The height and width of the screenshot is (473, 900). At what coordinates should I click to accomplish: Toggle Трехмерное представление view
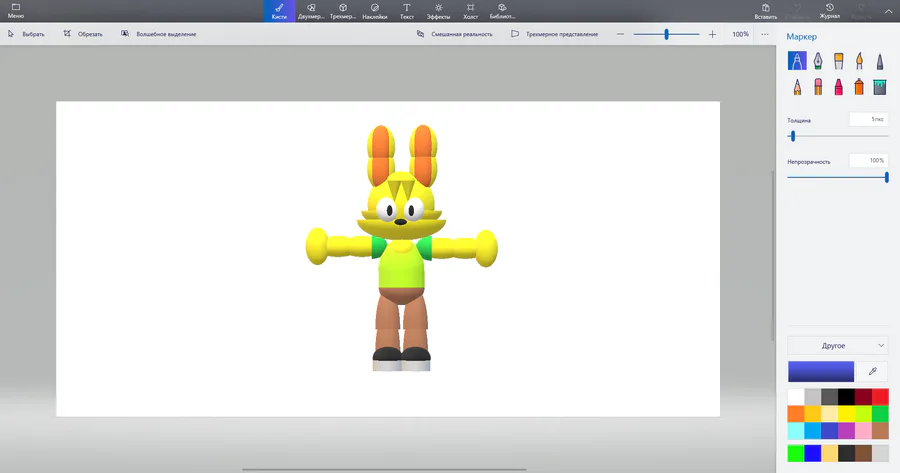coord(554,34)
